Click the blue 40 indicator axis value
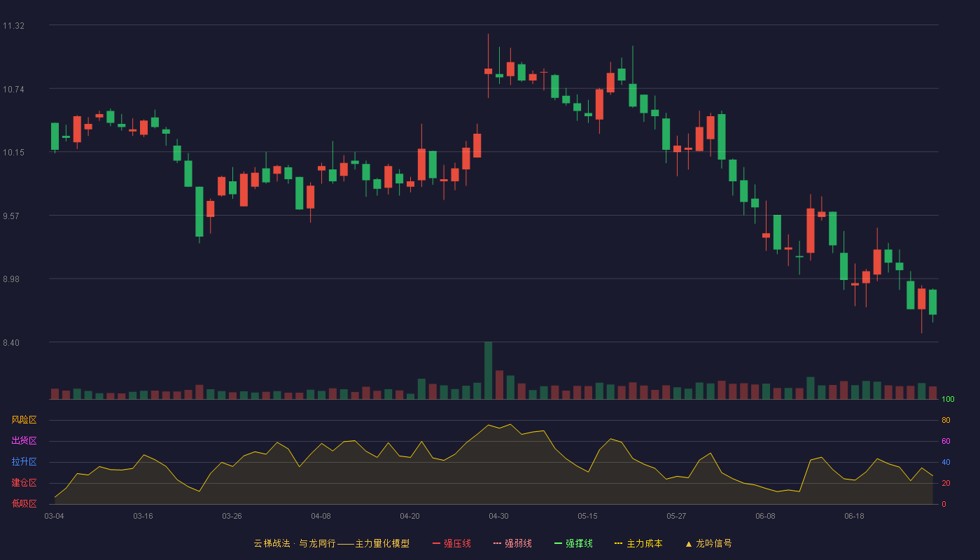This screenshot has height=560, width=980. click(x=946, y=463)
